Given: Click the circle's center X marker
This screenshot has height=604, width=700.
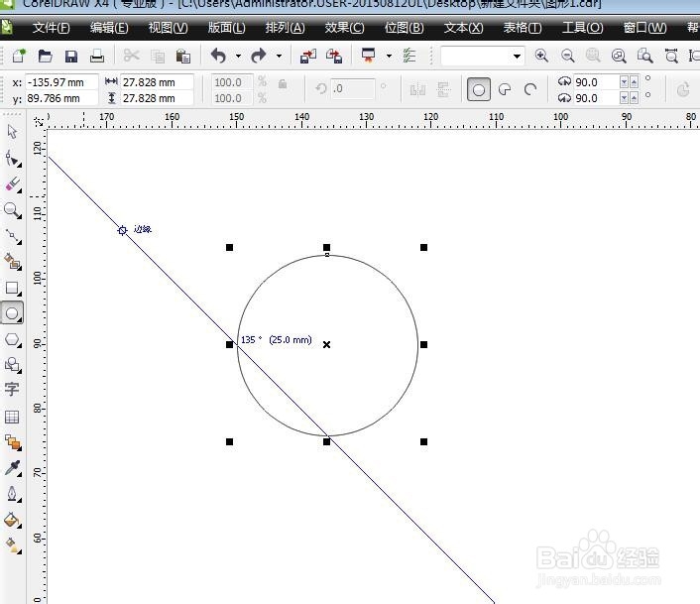Looking at the screenshot, I should click(327, 344).
